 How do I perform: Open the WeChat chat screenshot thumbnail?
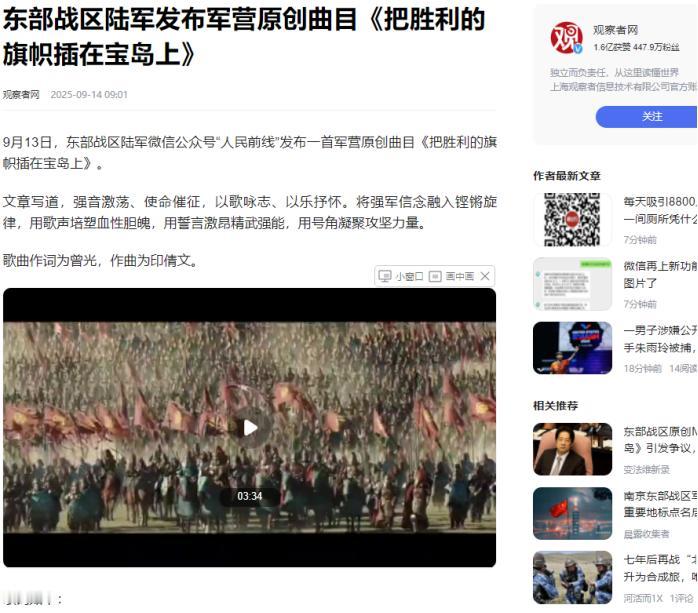[x=572, y=284]
